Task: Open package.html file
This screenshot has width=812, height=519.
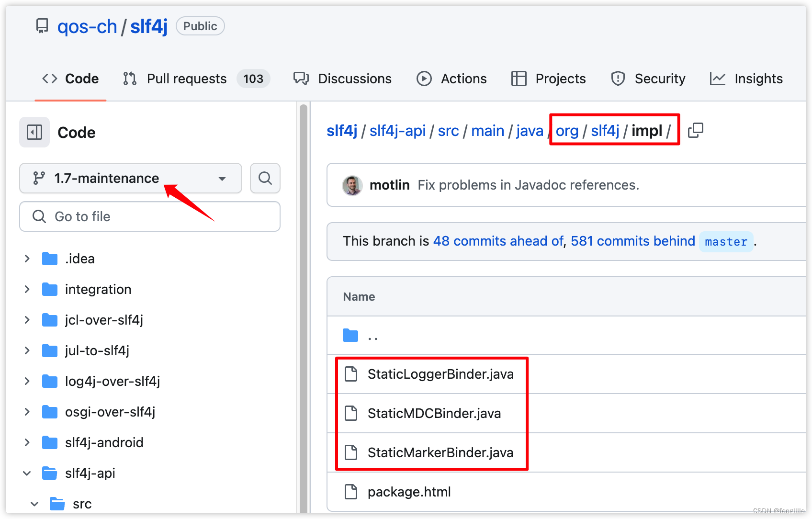Action: click(x=409, y=492)
